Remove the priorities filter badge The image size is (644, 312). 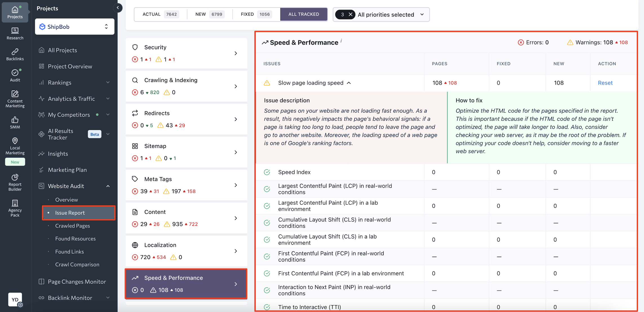point(350,14)
